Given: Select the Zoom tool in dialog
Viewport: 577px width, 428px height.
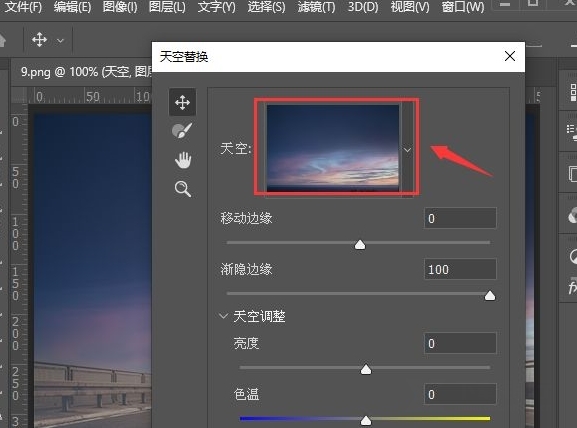Looking at the screenshot, I should click(183, 189).
